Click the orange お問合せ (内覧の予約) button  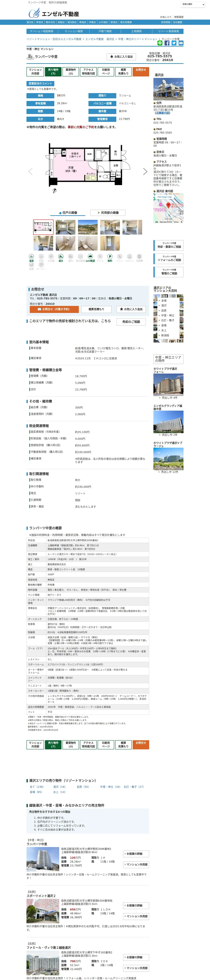(54, 309)
